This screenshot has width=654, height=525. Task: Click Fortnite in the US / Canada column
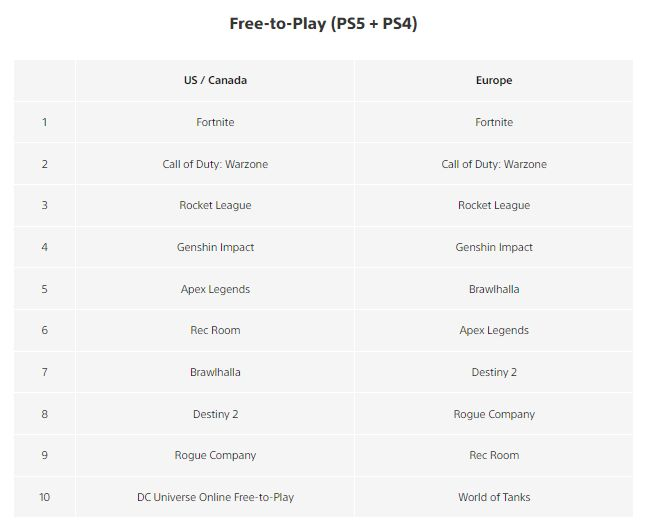tap(215, 122)
